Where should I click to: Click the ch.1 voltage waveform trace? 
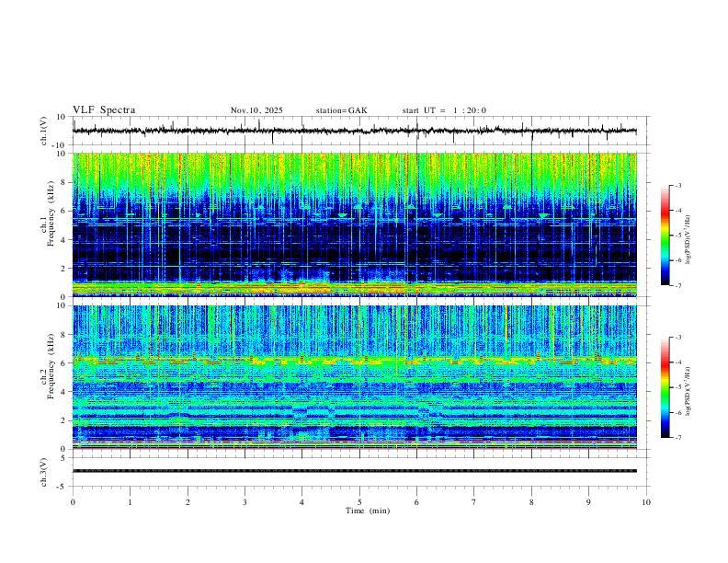354,131
